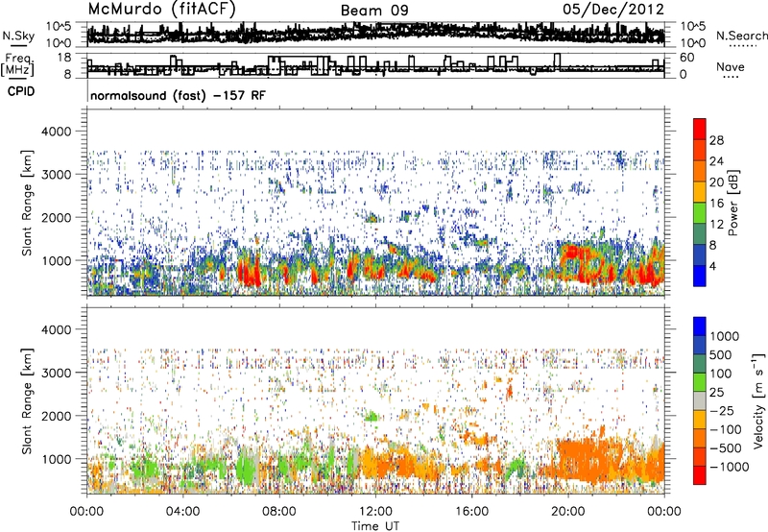Image resolution: width=768 pixels, height=532 pixels.
Task: Select the 04:00 time tick label
Action: (x=182, y=512)
